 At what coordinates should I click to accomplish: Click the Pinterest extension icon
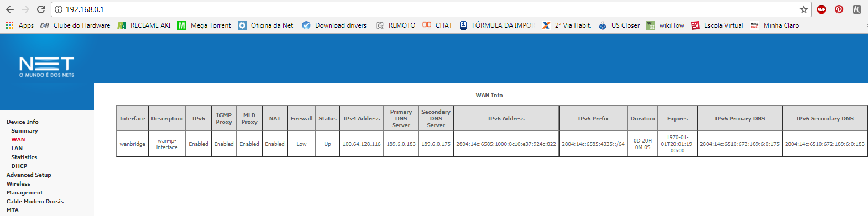click(839, 9)
